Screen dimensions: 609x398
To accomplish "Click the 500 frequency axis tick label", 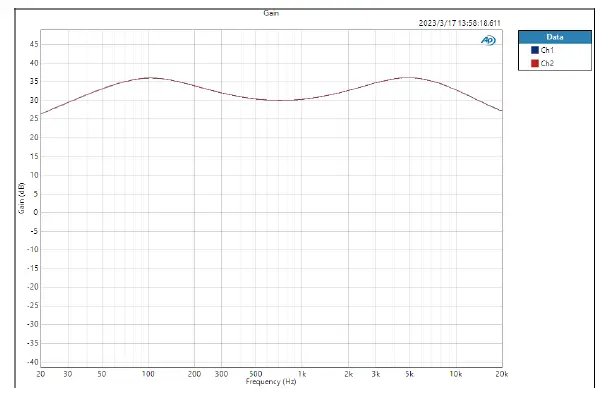I will (x=256, y=374).
